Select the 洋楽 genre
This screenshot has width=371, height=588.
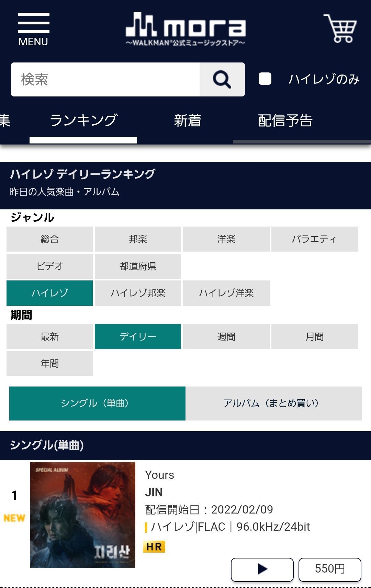pos(226,239)
